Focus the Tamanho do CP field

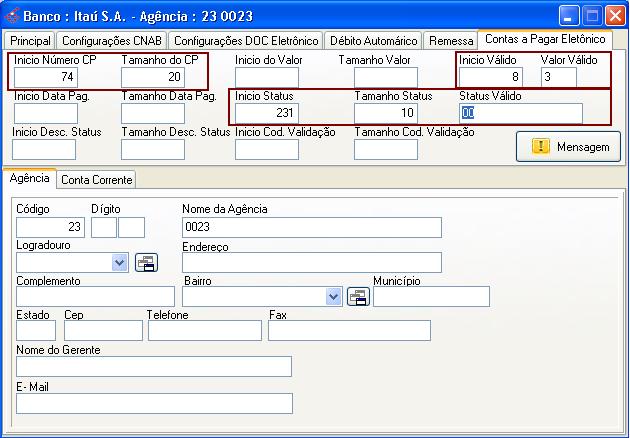tap(152, 77)
